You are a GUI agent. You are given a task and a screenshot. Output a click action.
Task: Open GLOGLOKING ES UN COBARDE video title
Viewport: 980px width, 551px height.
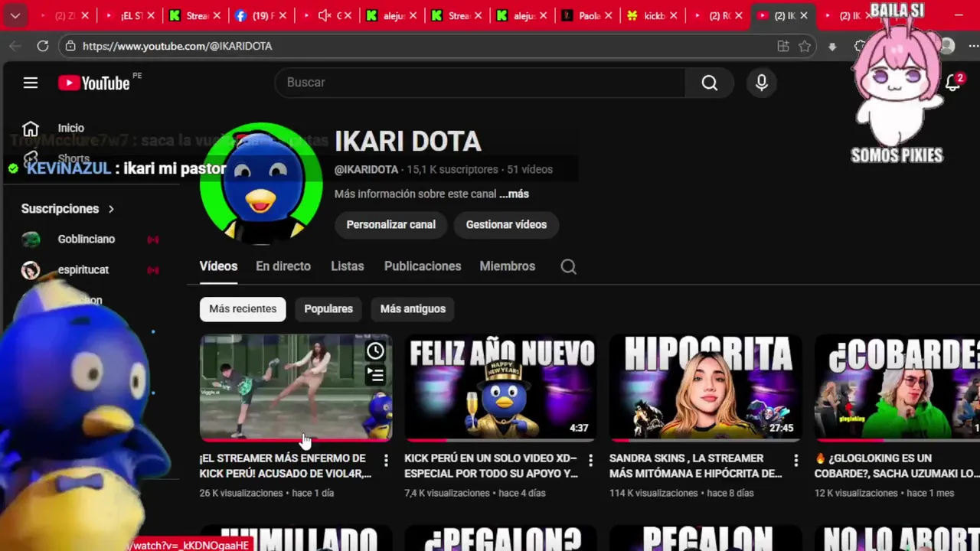(x=897, y=466)
